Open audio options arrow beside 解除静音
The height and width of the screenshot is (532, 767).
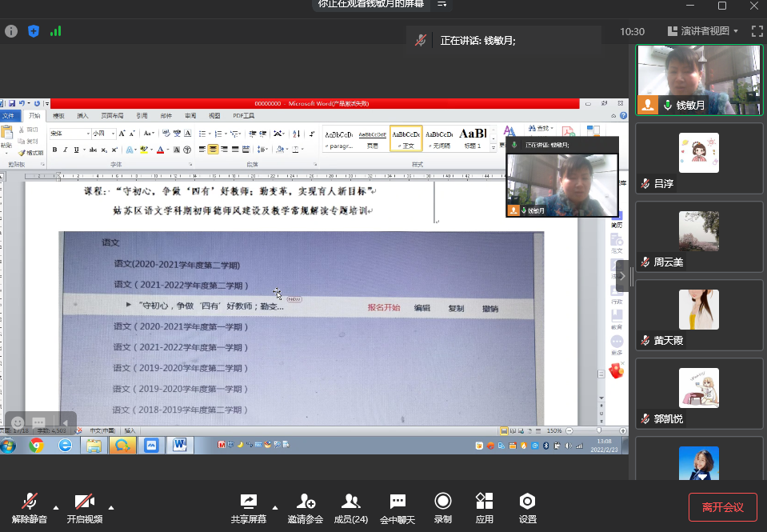(x=56, y=507)
